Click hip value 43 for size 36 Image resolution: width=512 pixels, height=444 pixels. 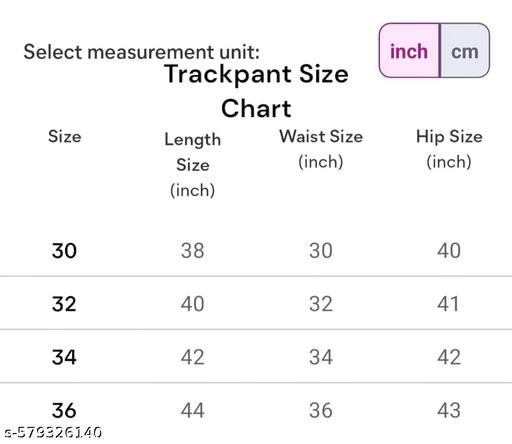coord(449,410)
